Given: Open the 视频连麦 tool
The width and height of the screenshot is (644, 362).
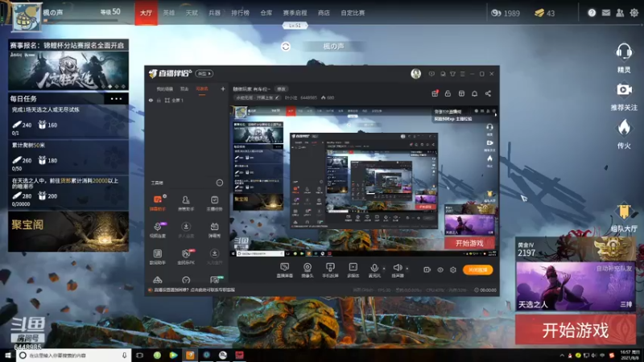Looking at the screenshot, I should (158, 230).
